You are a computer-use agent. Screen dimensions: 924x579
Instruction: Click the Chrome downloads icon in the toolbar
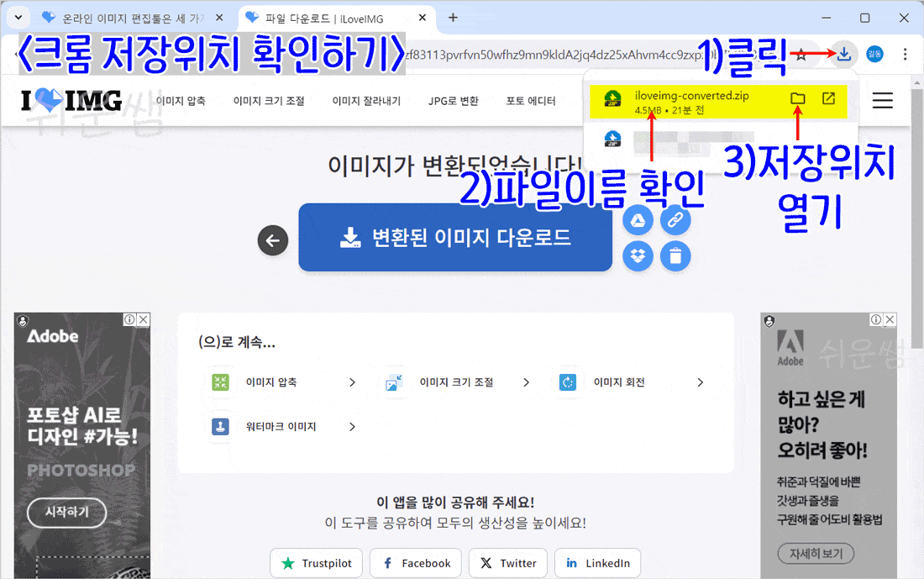843,54
